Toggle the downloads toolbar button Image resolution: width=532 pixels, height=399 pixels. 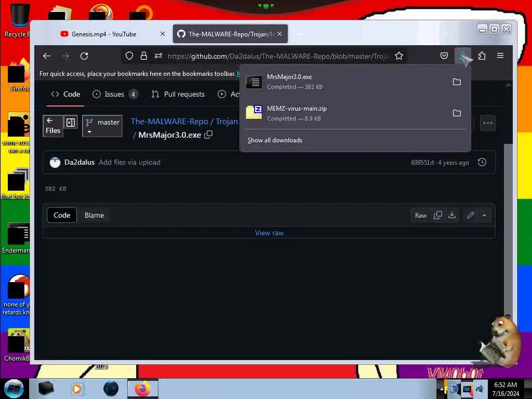pyautogui.click(x=463, y=56)
